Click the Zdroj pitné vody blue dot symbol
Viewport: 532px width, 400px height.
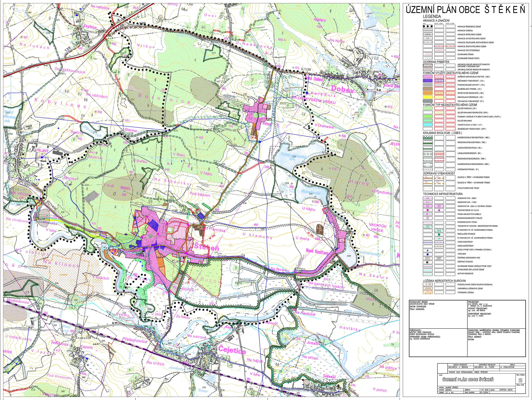point(428,250)
